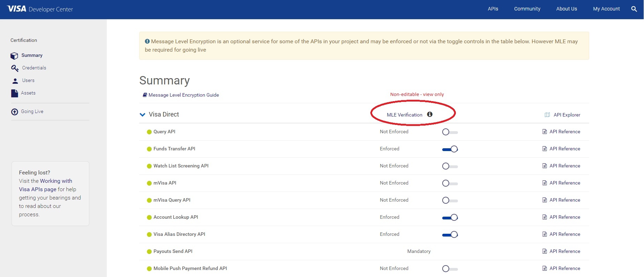Viewport: 644px width, 277px height.
Task: Click the Users person icon
Action: 15,81
